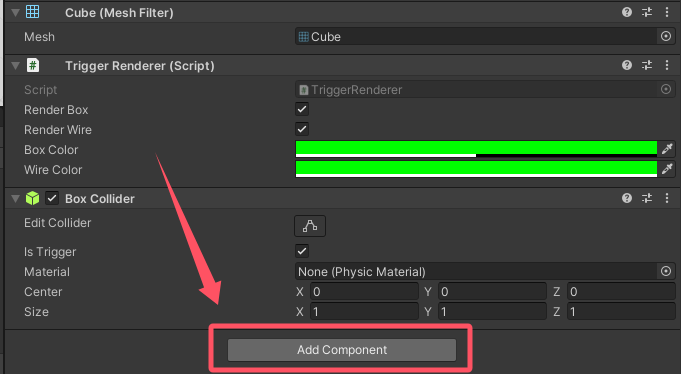Viewport: 681px width, 374px height.
Task: Click the Is Trigger label
Action: coord(50,252)
